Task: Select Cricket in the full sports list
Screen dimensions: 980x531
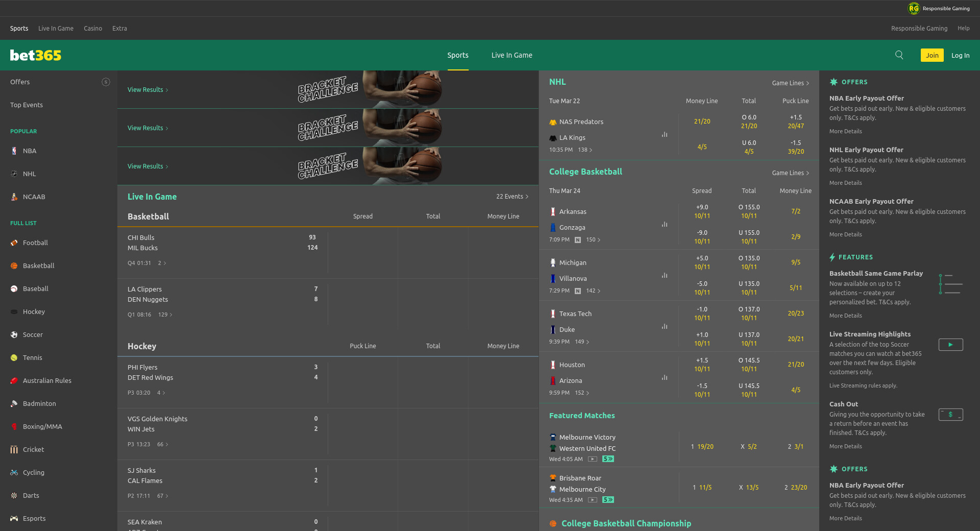Action: 33,449
